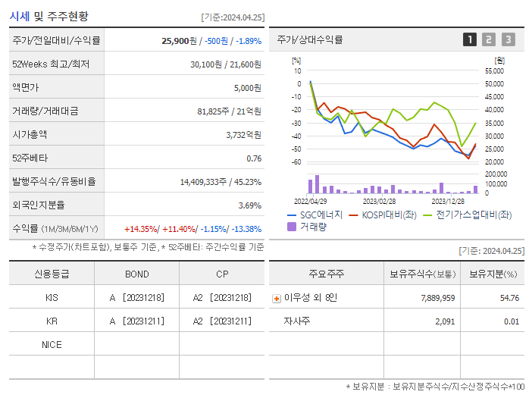The height and width of the screenshot is (398, 532).
Task: Click the 2022/04/29 chart date label
Action: (x=311, y=202)
